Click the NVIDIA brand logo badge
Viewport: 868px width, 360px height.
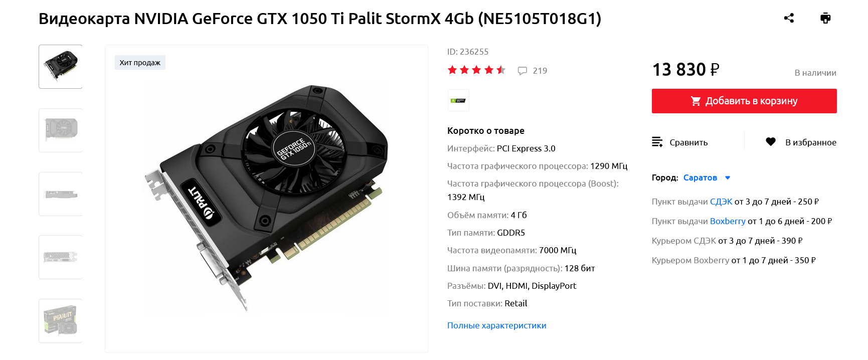point(458,100)
